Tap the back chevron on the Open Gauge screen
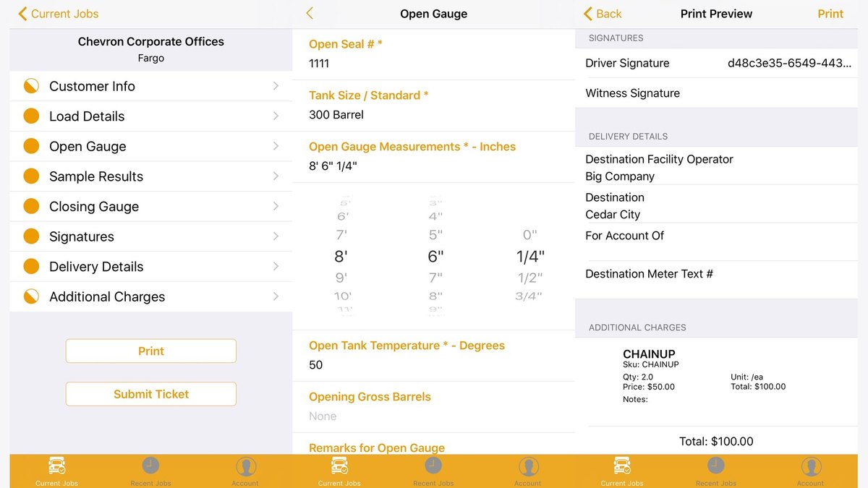 [x=310, y=14]
